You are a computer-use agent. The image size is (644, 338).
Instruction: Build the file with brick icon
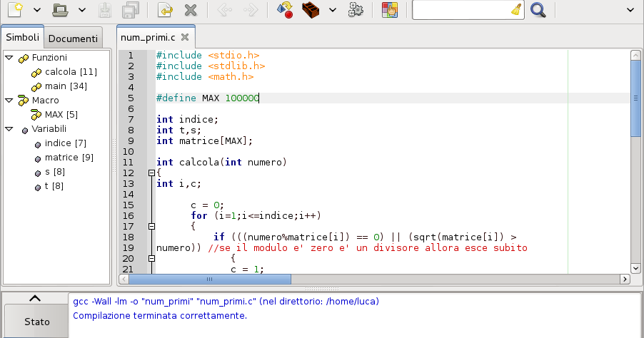[311, 10]
